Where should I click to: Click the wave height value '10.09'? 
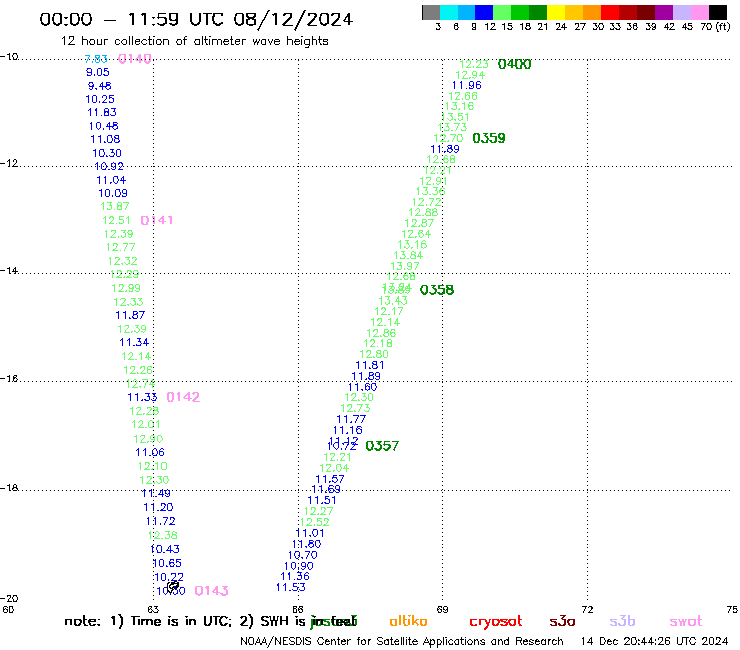(113, 194)
